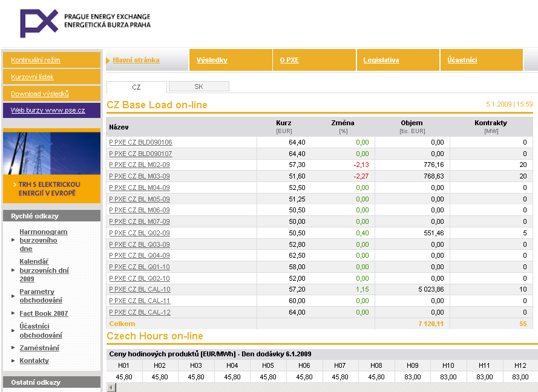Click the H09 hour column header
Viewport: 538px width, 392px height.
tap(412, 365)
